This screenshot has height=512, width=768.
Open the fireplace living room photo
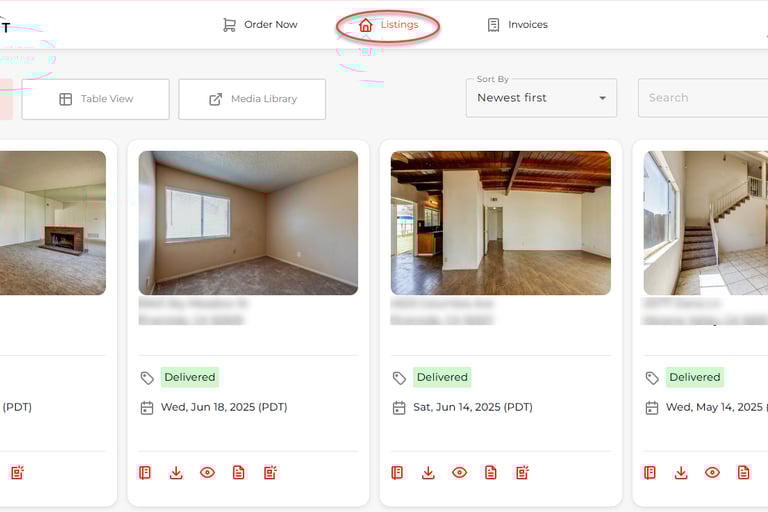tap(52, 223)
